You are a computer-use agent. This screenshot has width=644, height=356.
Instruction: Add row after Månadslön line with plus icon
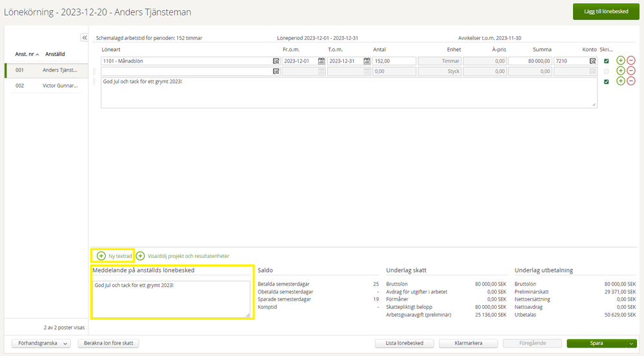coord(621,61)
